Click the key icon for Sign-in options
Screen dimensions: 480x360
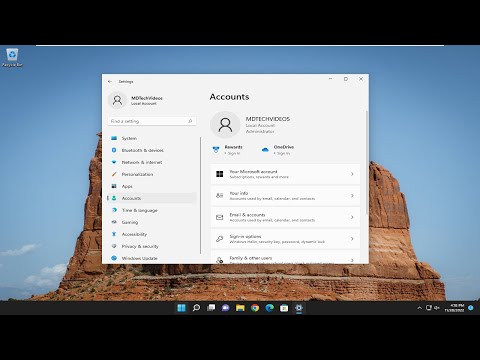pos(220,239)
